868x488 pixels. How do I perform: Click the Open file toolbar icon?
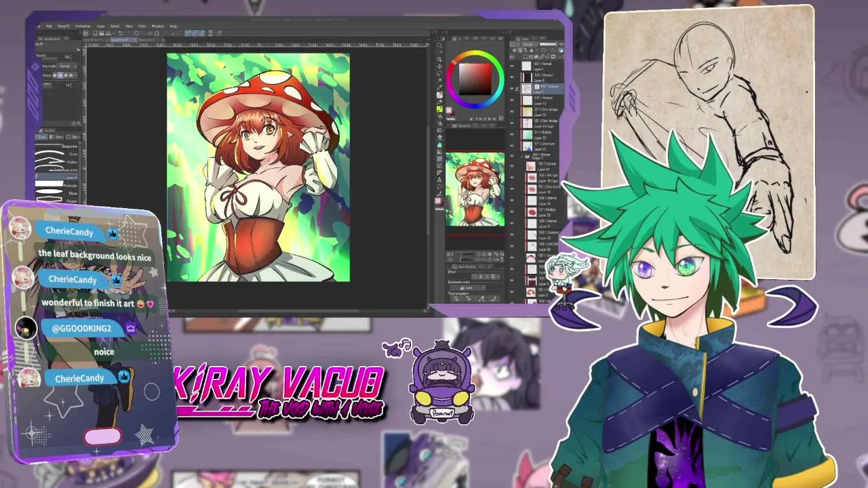tap(102, 33)
